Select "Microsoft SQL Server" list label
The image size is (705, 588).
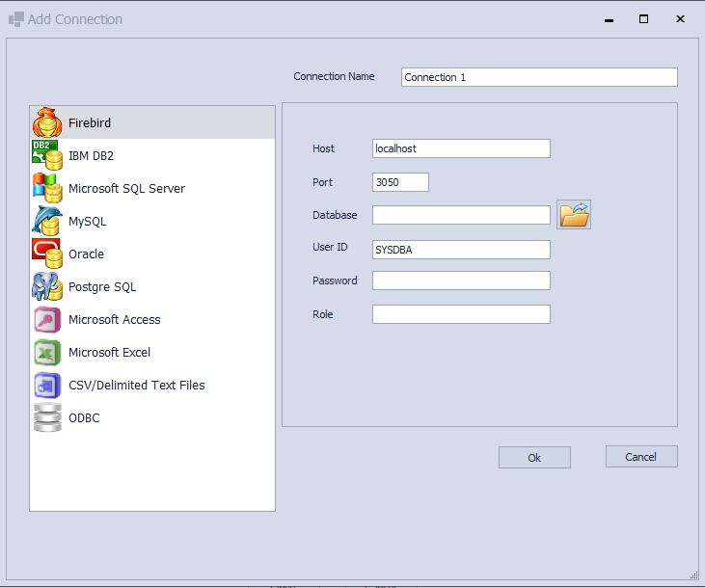coord(126,188)
